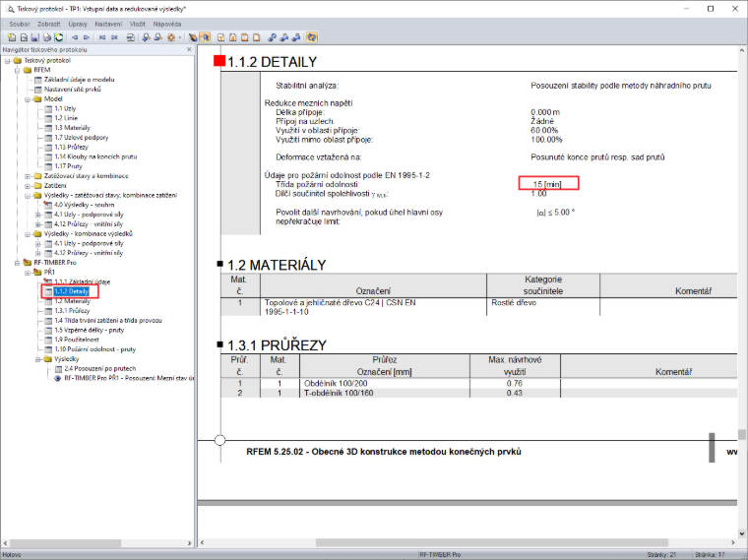Activate the hand pan tool icon
Screen dimensions: 748x560
click(193, 37)
